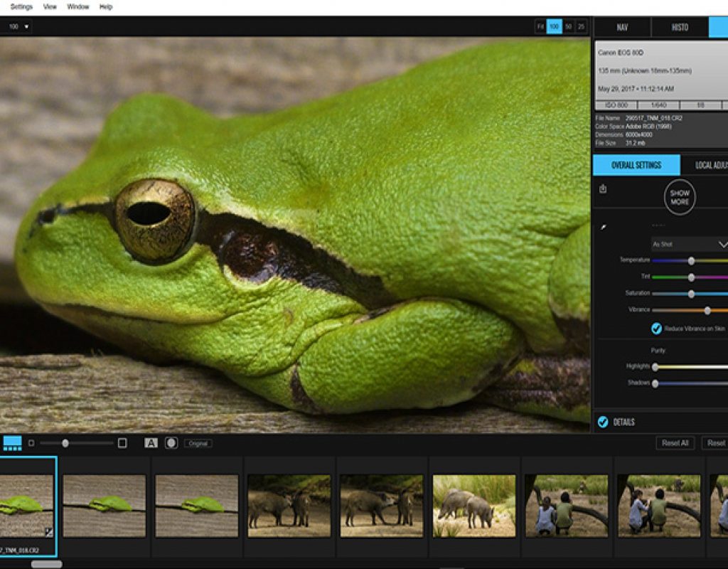Click the 'Purity' section label
Screen dimensions: 728x569
tap(658, 350)
